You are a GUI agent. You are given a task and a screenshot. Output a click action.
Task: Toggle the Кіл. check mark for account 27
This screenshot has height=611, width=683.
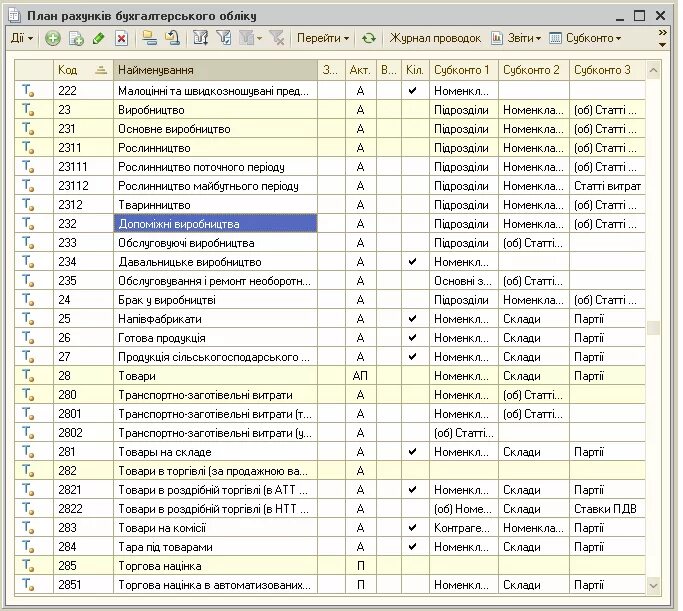(x=412, y=357)
